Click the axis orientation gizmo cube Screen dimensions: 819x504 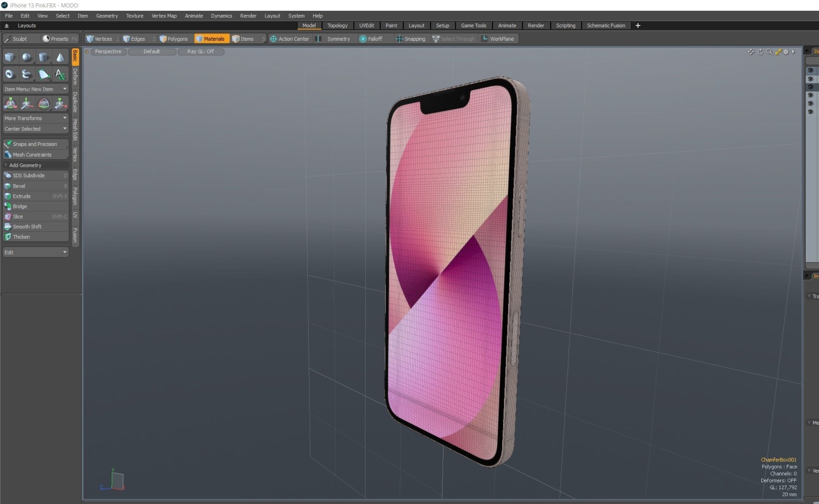pos(118,481)
